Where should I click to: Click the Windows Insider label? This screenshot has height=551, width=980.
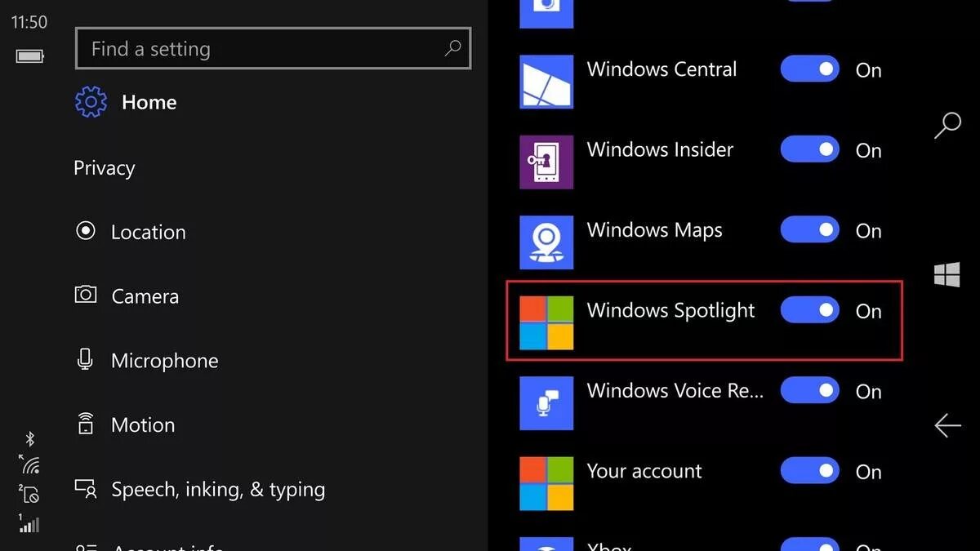pos(660,149)
